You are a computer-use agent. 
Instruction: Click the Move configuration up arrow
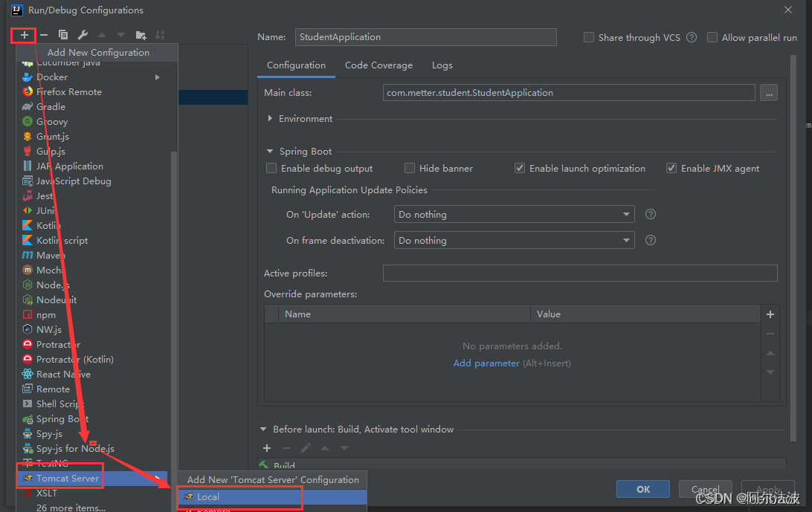[x=102, y=35]
